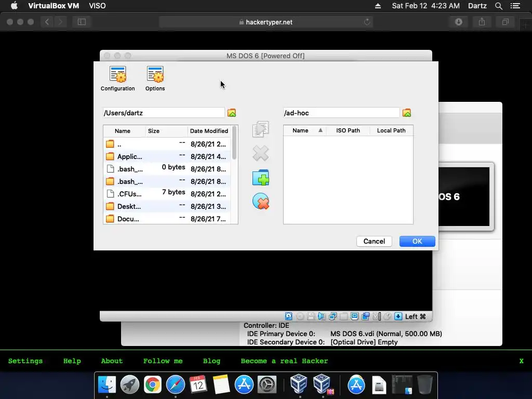Image resolution: width=532 pixels, height=399 pixels.
Task: Open the Configuration section
Action: (x=118, y=78)
